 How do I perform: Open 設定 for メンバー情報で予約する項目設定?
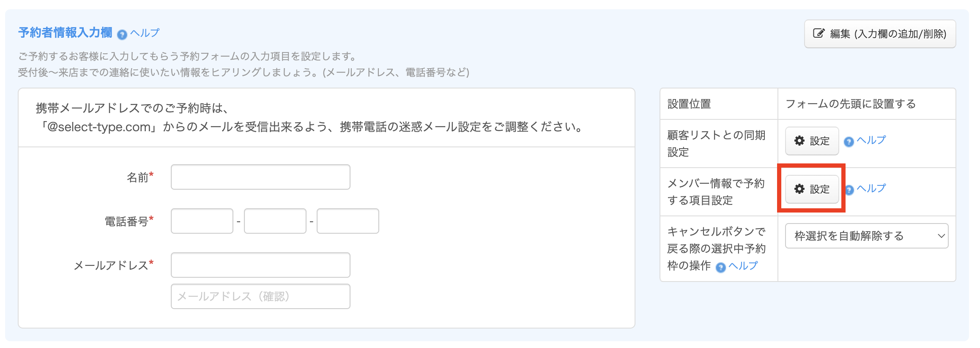[812, 189]
